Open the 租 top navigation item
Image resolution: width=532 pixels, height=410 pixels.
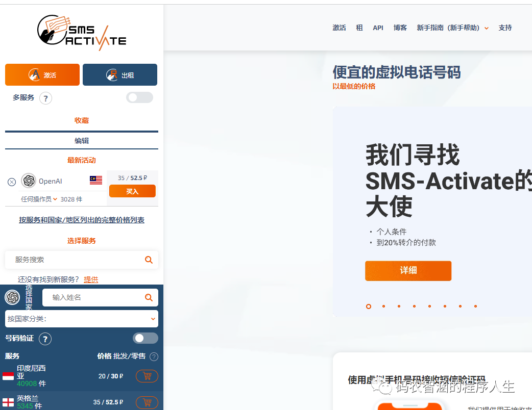[359, 28]
